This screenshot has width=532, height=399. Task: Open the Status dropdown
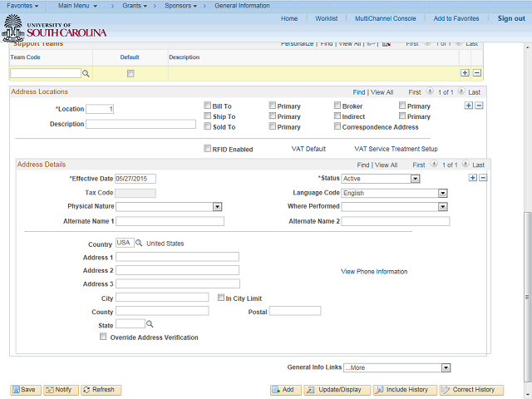(415, 179)
